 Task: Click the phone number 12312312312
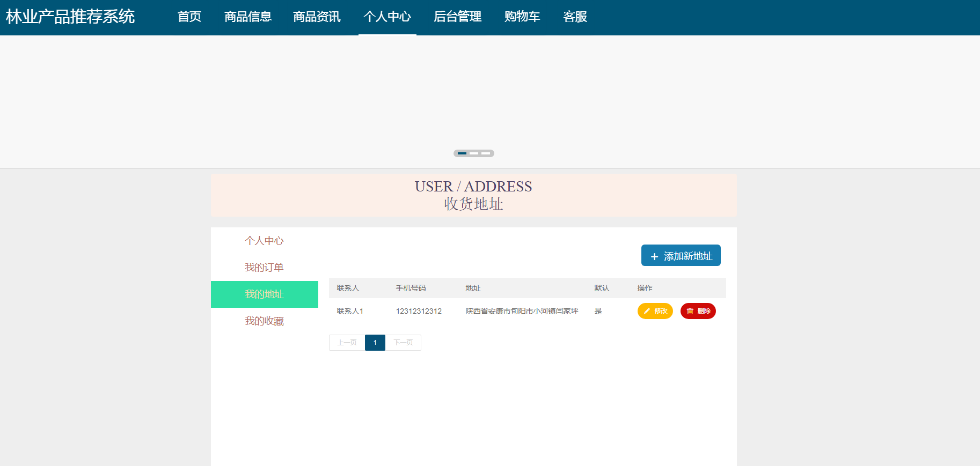419,311
